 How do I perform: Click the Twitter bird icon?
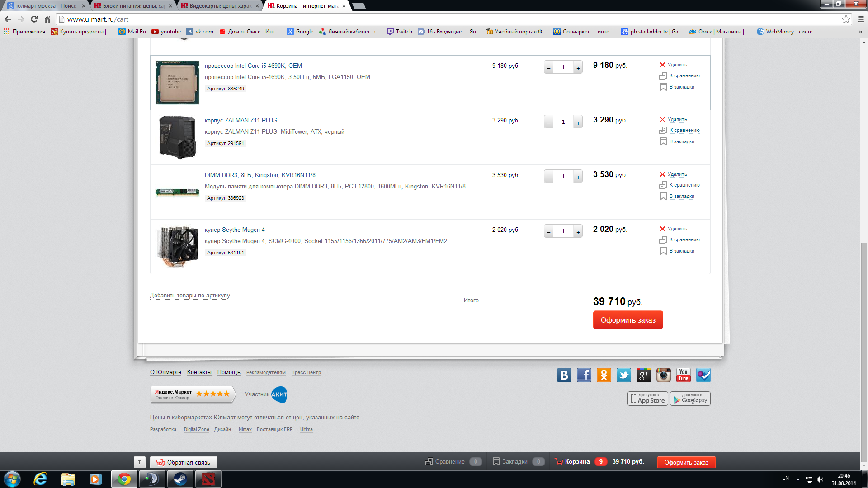tap(623, 375)
